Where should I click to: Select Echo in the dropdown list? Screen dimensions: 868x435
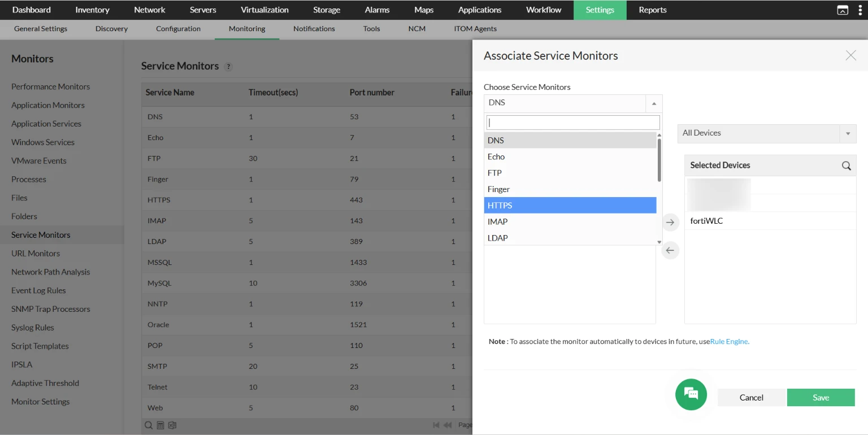pos(570,156)
